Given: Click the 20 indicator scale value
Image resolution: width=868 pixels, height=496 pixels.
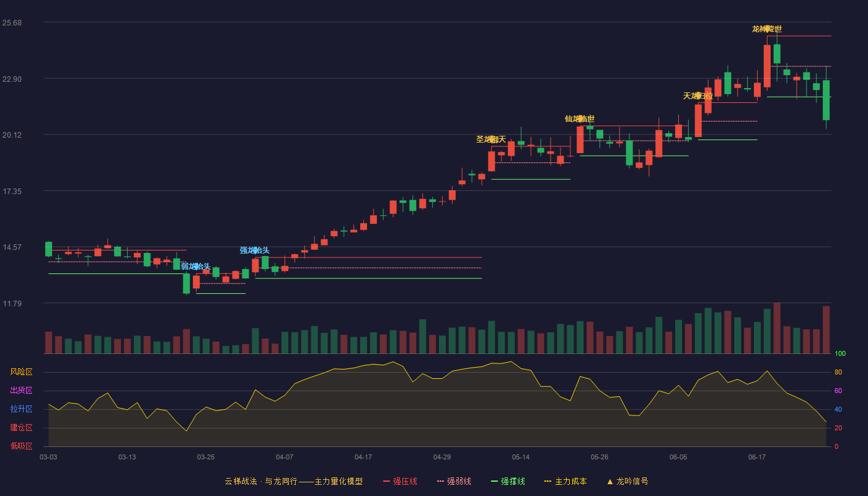Looking at the screenshot, I should [x=838, y=428].
